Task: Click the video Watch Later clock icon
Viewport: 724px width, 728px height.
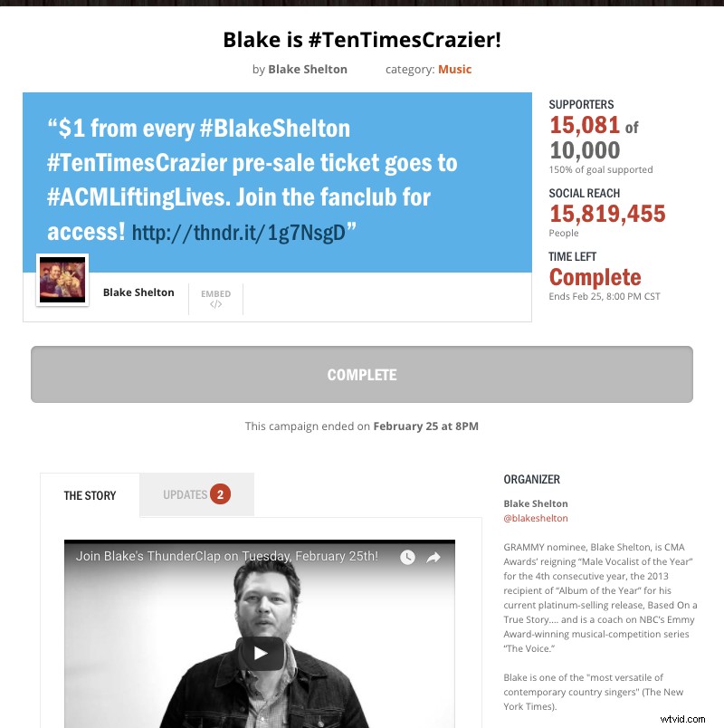Action: click(408, 557)
